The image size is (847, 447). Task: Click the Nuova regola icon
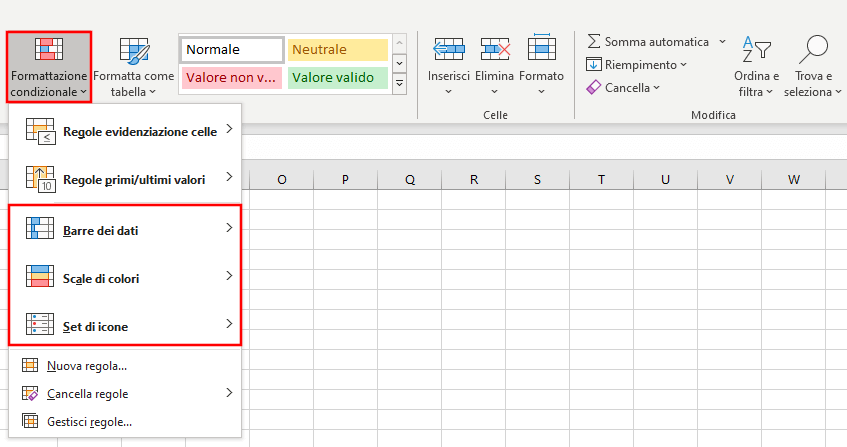[30, 365]
